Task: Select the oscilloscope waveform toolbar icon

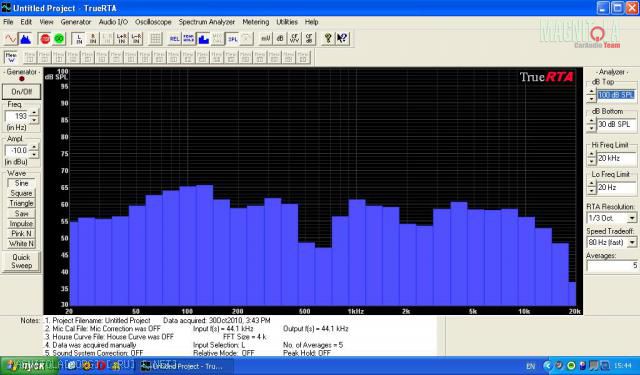Action: point(11,39)
